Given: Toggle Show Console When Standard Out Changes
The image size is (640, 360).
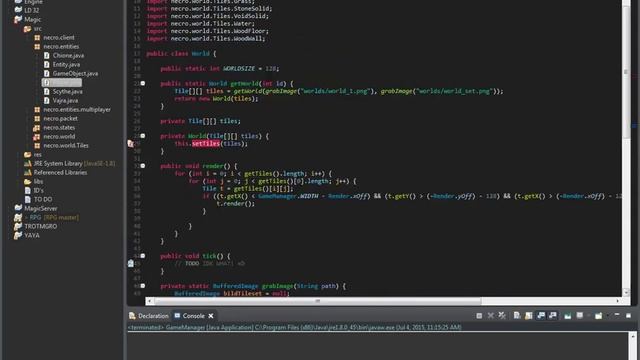Looking at the screenshot, I should [541, 316].
